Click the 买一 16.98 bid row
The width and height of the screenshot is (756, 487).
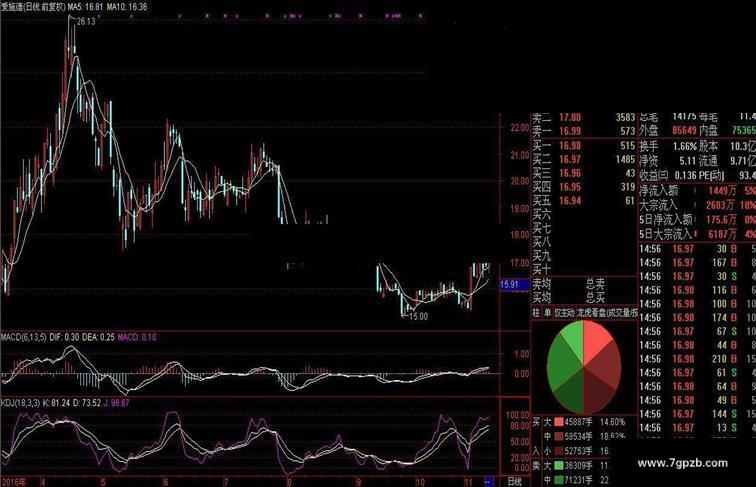click(584, 145)
